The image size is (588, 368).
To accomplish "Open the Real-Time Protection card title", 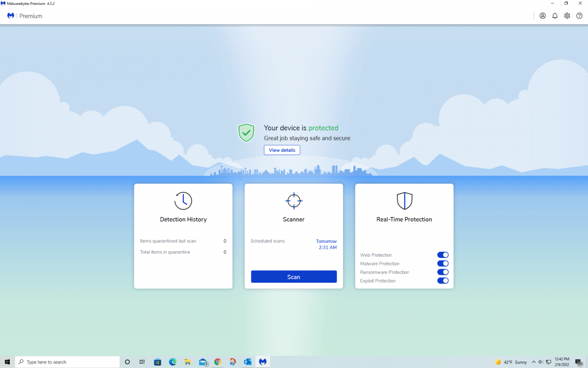I will [404, 219].
